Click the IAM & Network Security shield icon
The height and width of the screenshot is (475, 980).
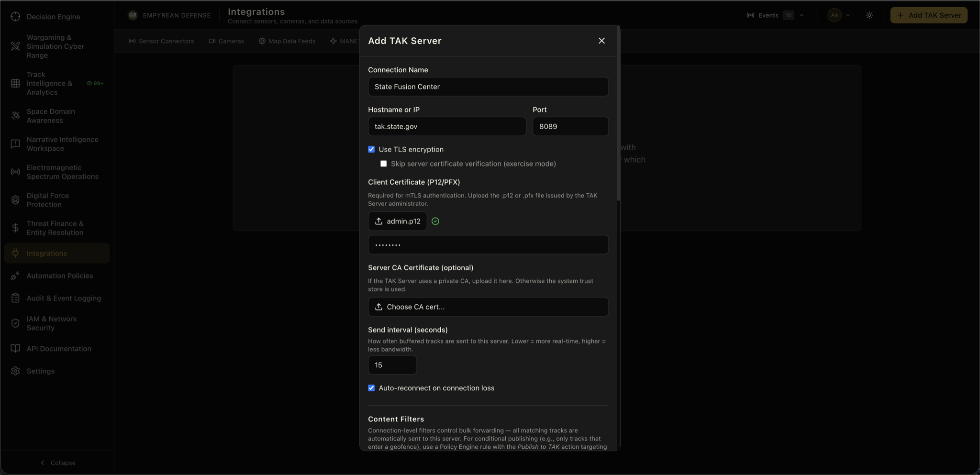(x=15, y=323)
